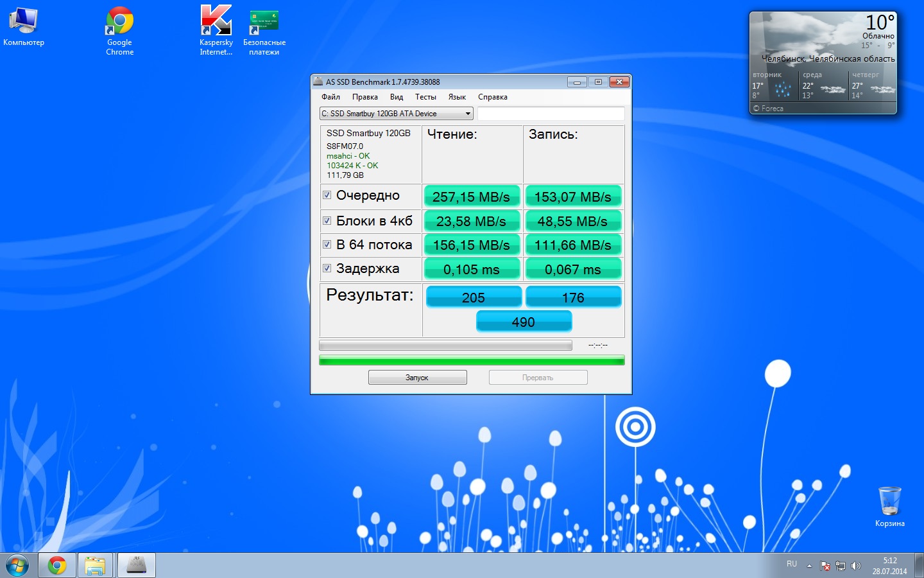Viewport: 924px width, 578px height.
Task: Toggle the Блоки в 4кб checkbox
Action: (327, 220)
